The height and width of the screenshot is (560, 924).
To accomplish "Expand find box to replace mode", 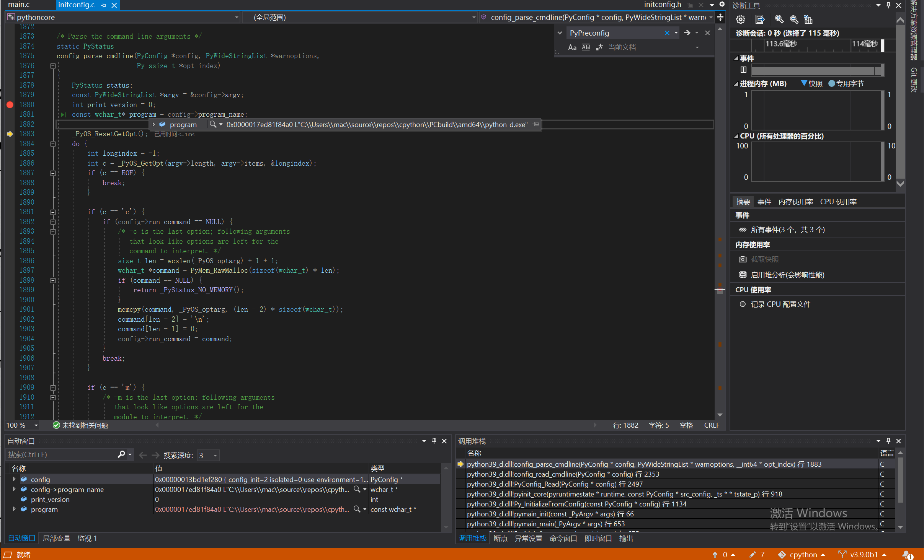I will pyautogui.click(x=560, y=33).
